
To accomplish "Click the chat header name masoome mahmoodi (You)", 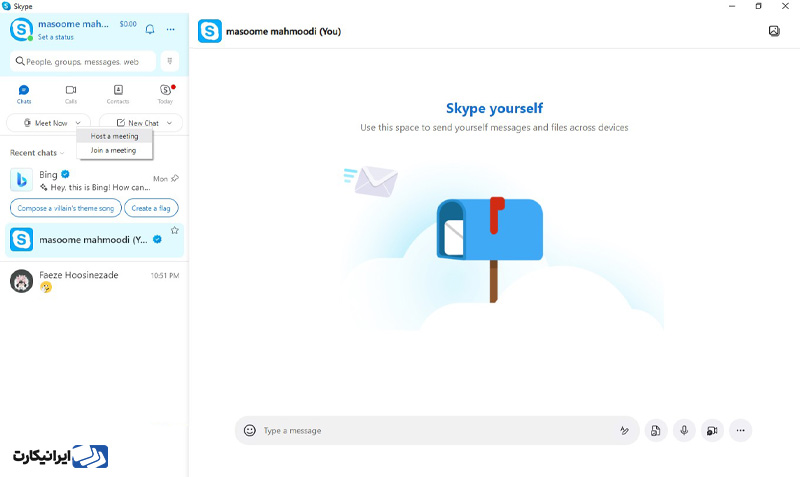I will click(x=283, y=31).
